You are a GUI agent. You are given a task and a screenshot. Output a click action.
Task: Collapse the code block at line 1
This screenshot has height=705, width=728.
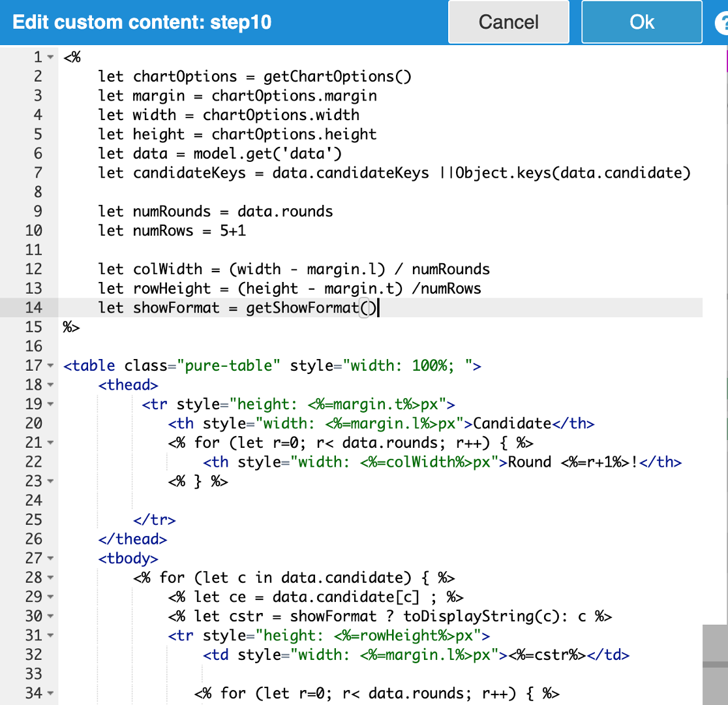(x=51, y=57)
